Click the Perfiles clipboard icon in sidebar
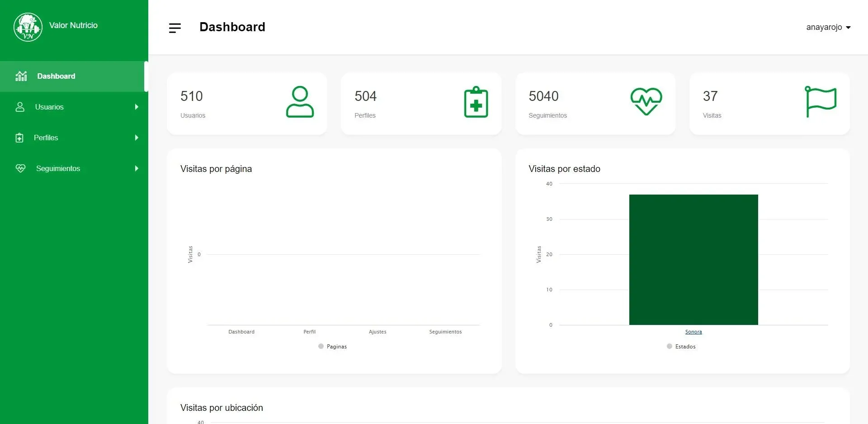868x424 pixels. pyautogui.click(x=19, y=138)
